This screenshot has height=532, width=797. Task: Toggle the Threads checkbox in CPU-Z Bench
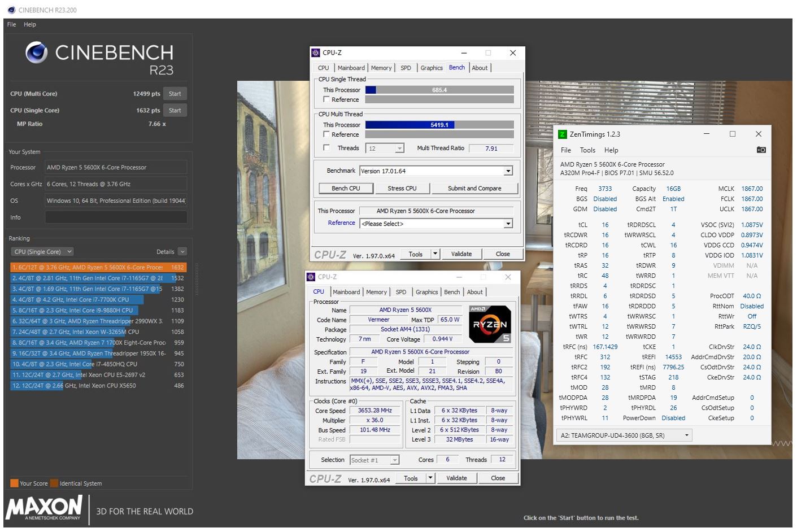pos(326,148)
